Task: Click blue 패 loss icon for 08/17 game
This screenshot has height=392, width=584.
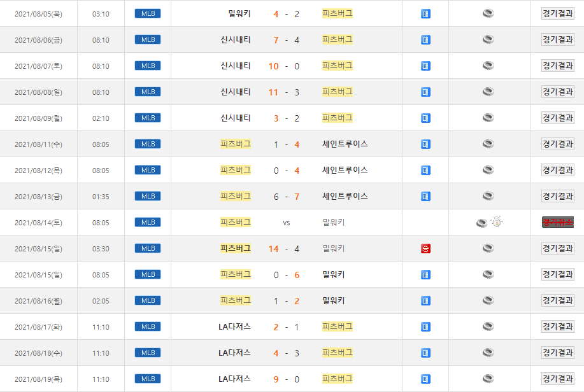Action: (x=425, y=326)
